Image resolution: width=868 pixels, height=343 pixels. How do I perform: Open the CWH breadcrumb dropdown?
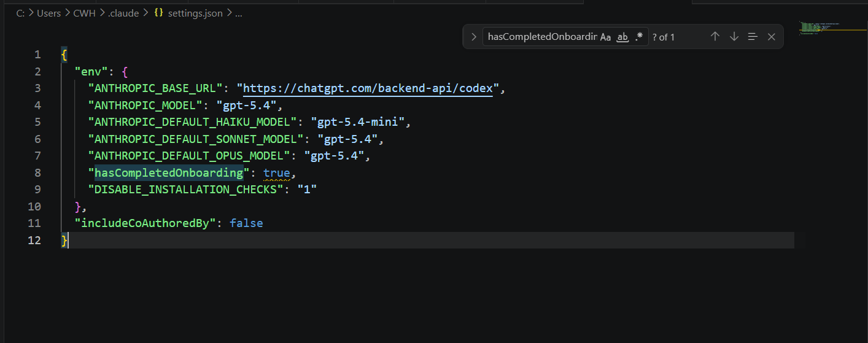point(84,13)
